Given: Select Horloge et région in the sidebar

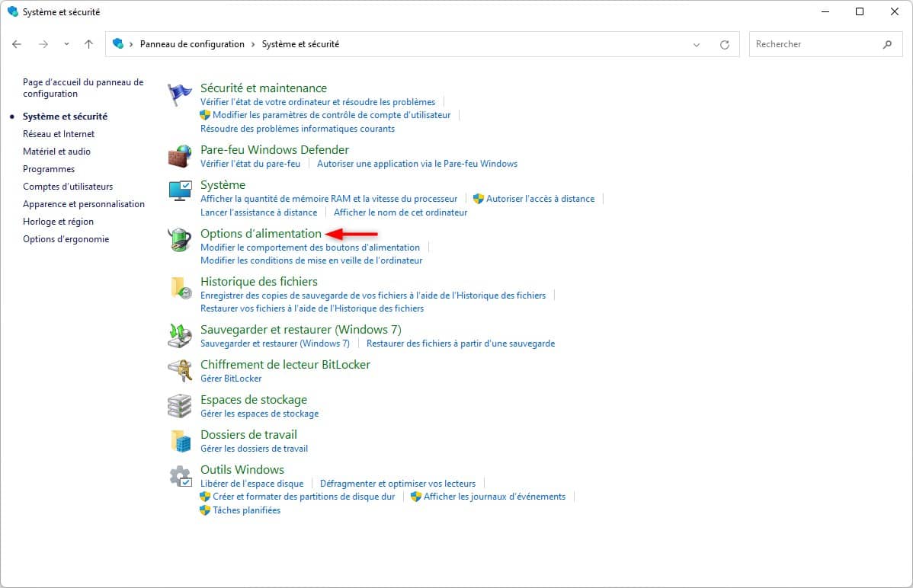Looking at the screenshot, I should [x=58, y=221].
